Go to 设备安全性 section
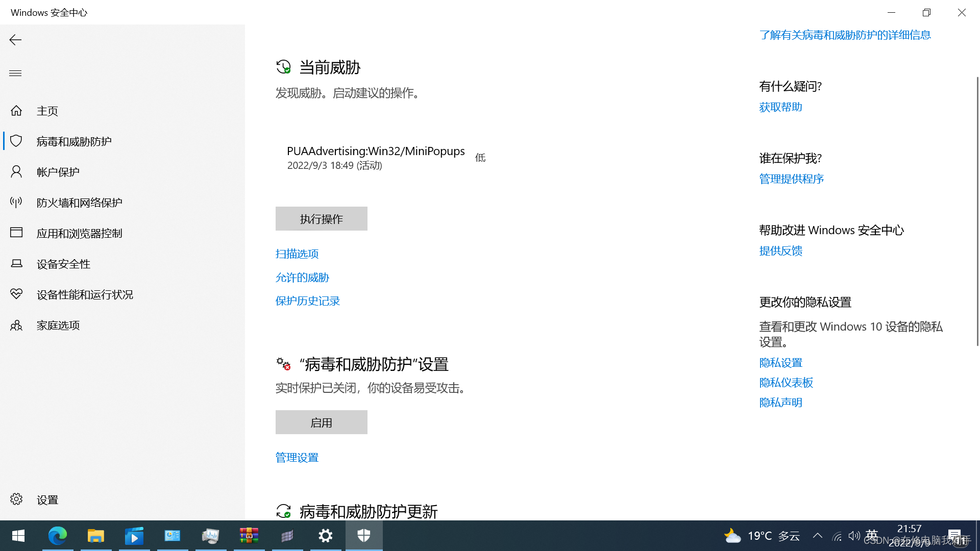 (63, 264)
